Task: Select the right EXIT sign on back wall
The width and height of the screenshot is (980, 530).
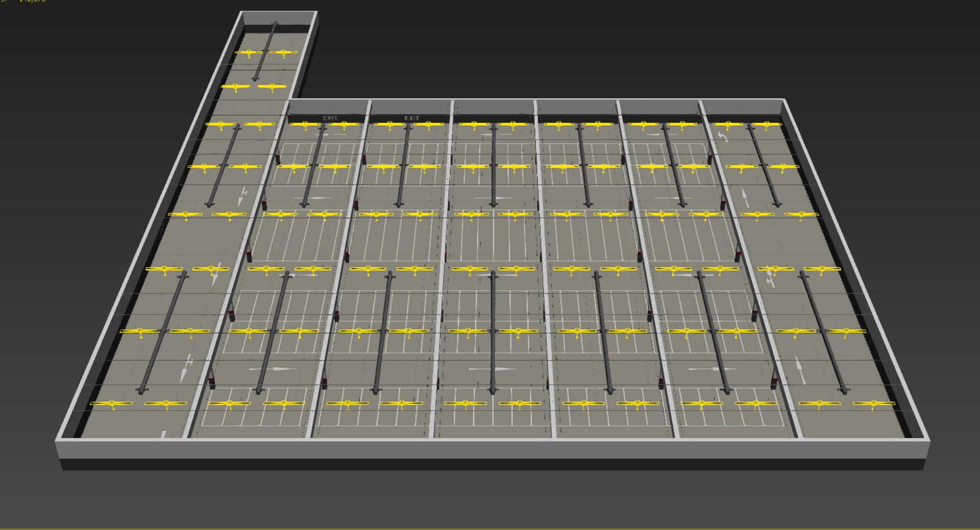Action: click(411, 118)
